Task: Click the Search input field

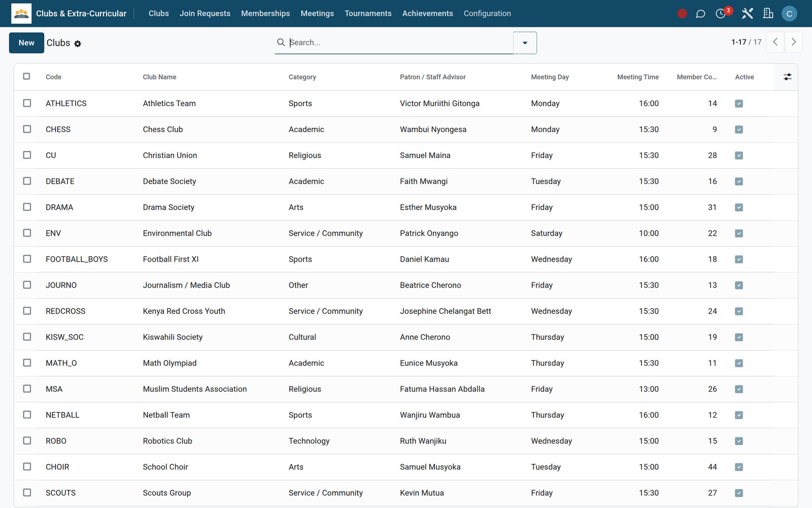Action: [400, 43]
